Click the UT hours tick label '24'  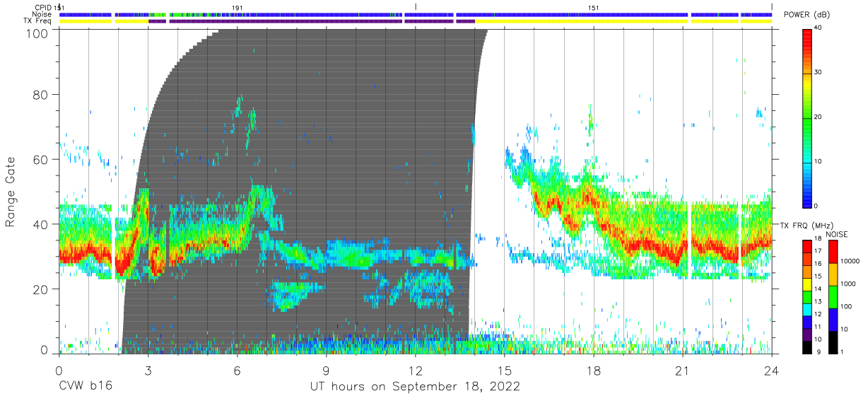point(772,370)
